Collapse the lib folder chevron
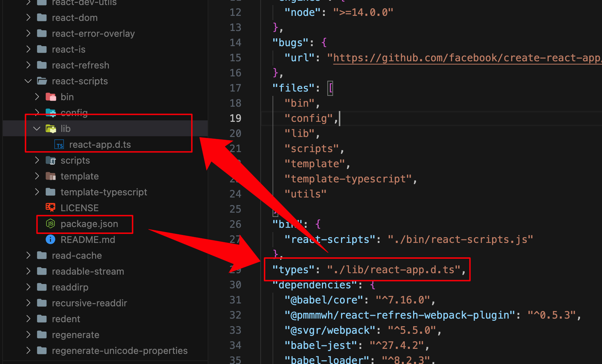The height and width of the screenshot is (364, 602). click(37, 129)
